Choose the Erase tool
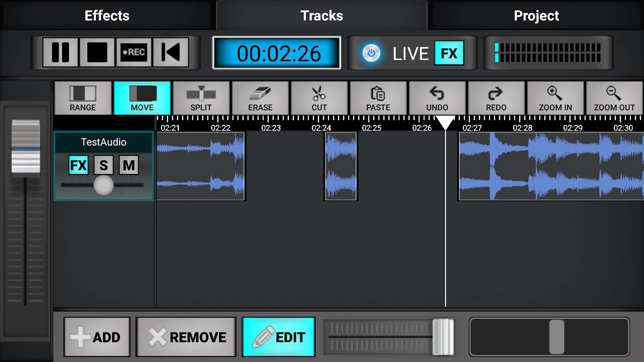Viewport: 644px width, 362px height. (260, 98)
